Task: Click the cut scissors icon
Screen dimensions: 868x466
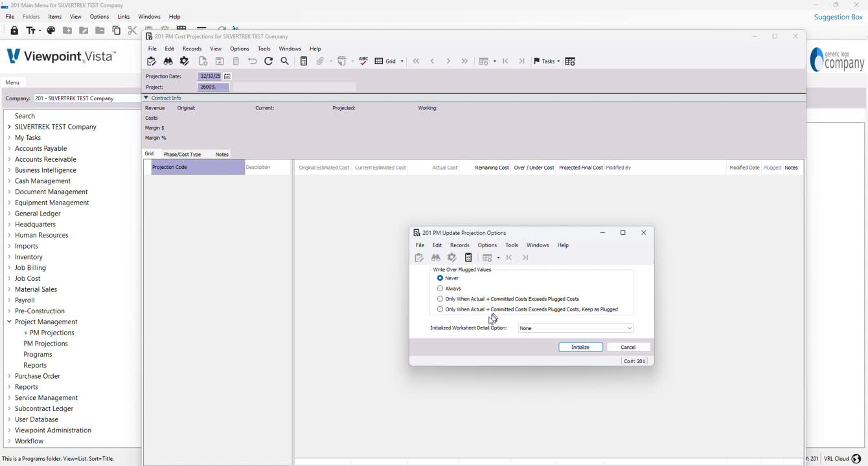Action: (132, 30)
